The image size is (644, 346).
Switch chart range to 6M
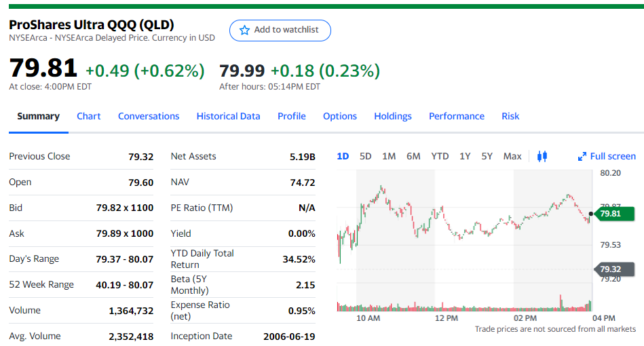(x=413, y=156)
